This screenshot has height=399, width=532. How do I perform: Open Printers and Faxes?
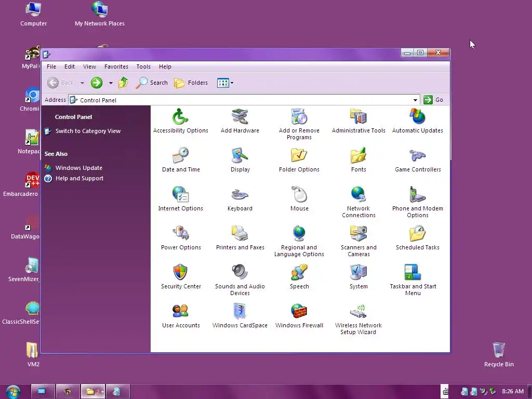point(240,238)
